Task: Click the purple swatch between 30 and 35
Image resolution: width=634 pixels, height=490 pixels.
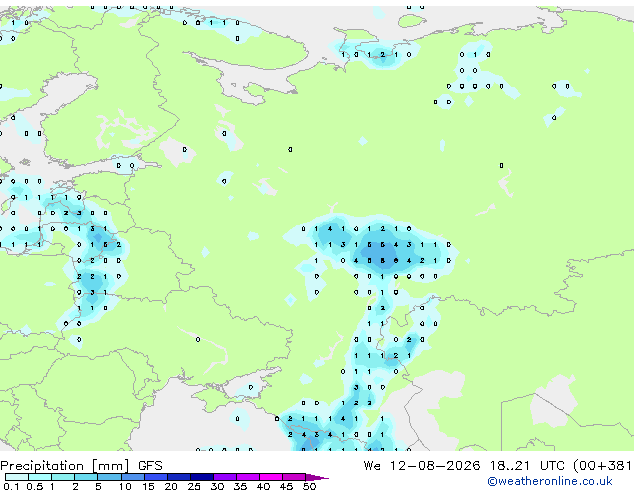Action: 225,477
